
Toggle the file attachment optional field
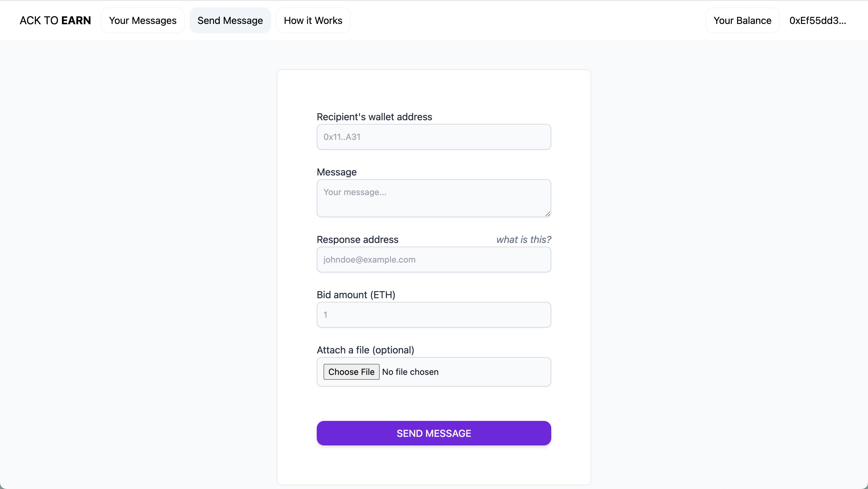point(352,372)
